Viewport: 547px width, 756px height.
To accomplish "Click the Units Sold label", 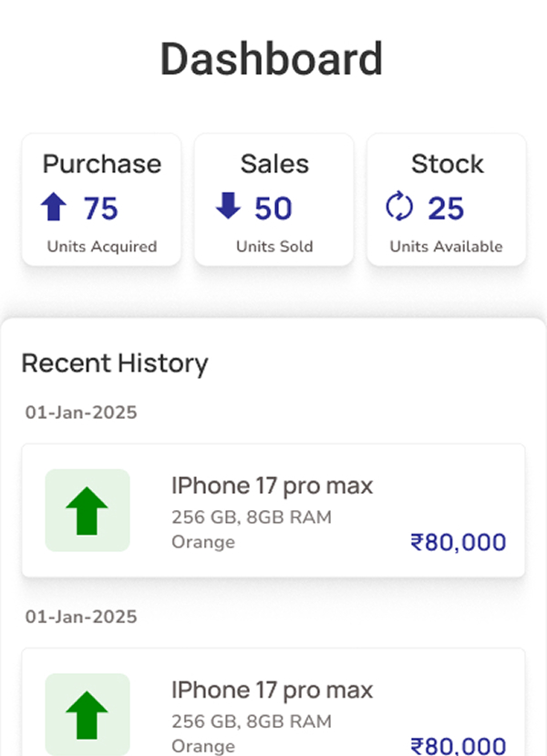I will tap(274, 246).
